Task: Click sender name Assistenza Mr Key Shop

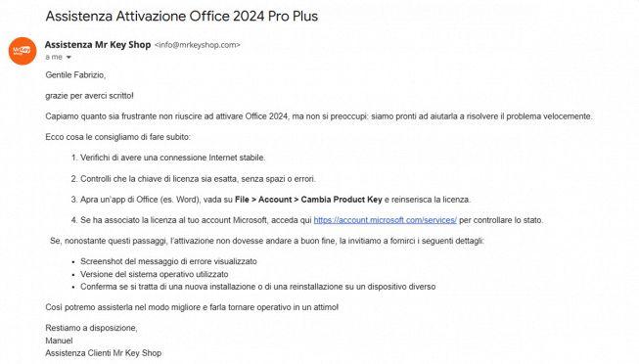Action: point(98,44)
